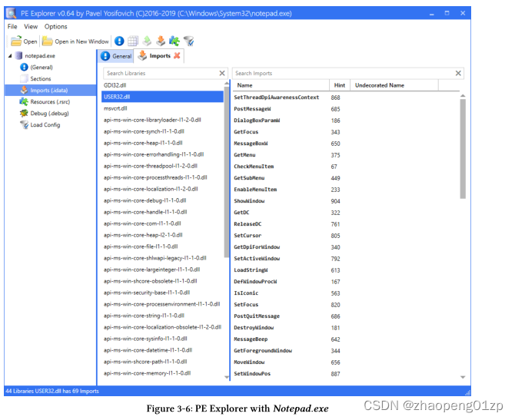Viewport: 515px width, 420px height.
Task: Sort by Undecorated Name column header
Action: click(394, 85)
